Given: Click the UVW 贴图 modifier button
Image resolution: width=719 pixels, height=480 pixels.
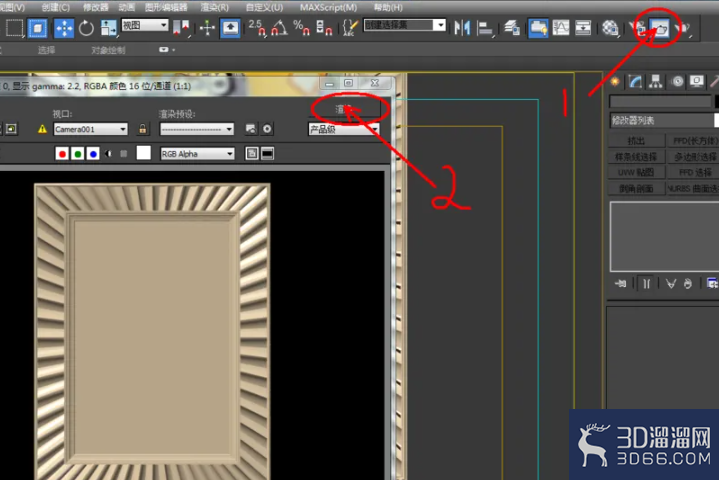Looking at the screenshot, I should (x=636, y=172).
